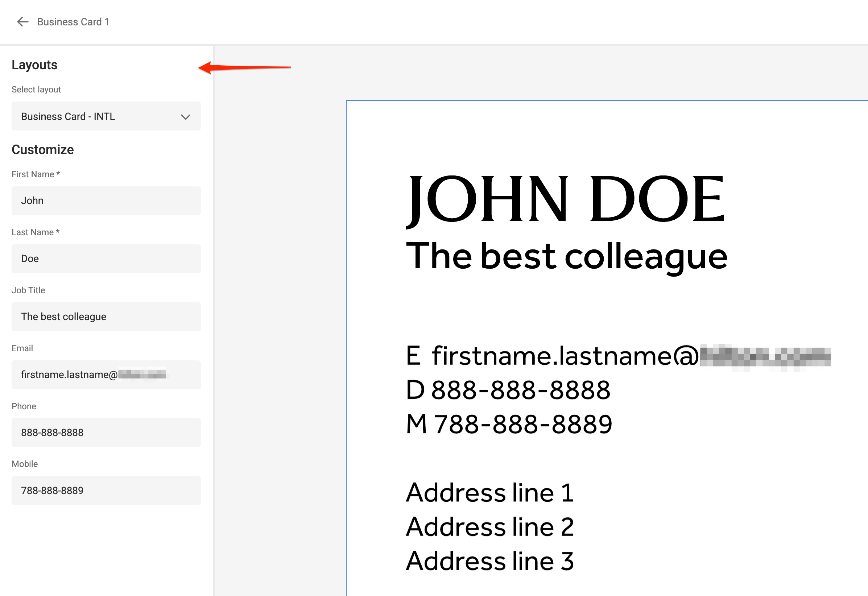Click the back arrow icon
The width and height of the screenshot is (868, 596).
(23, 22)
